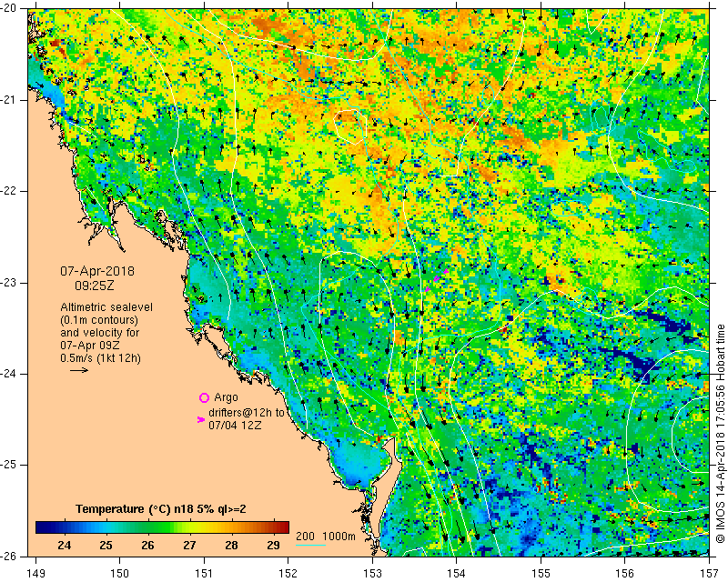Click the longitude axis label 150
The image size is (728, 582).
point(120,574)
